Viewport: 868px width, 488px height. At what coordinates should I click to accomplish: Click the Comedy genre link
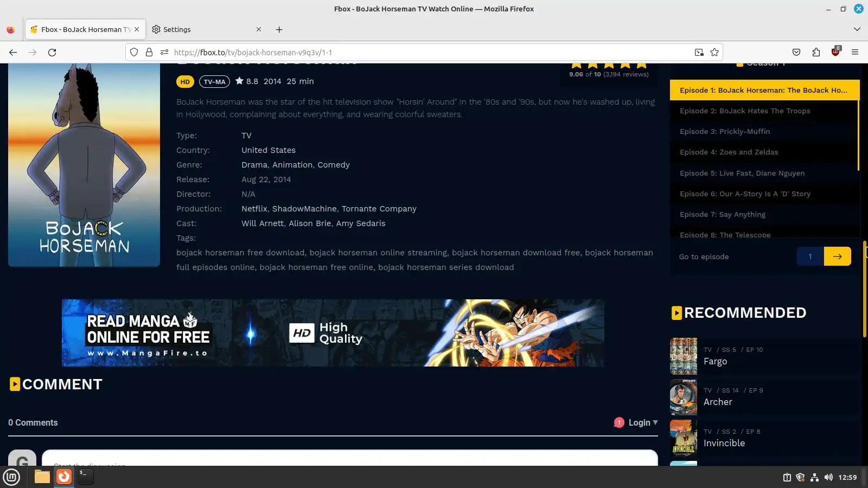click(334, 165)
